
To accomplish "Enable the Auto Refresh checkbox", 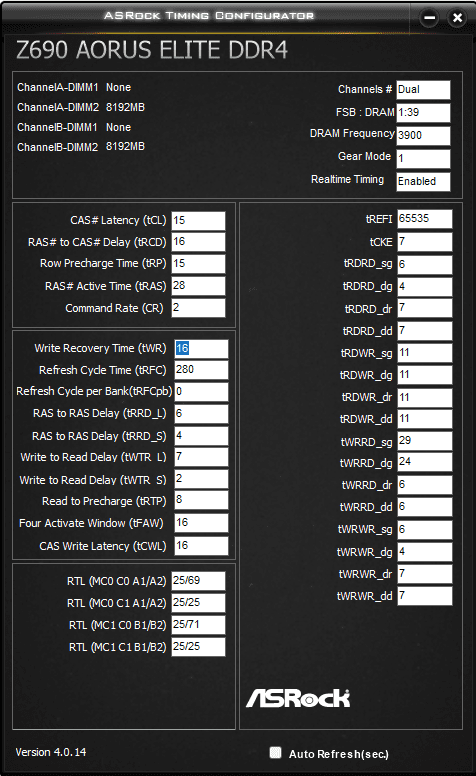I will point(275,753).
